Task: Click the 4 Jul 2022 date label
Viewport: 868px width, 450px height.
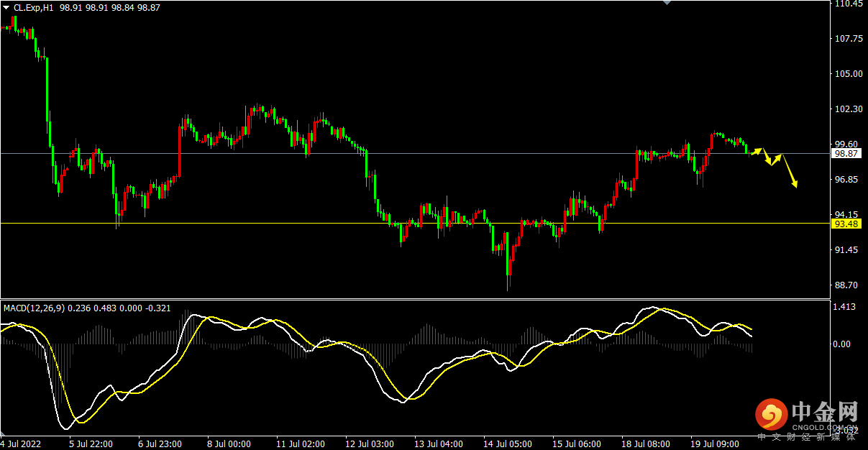Action: tap(22, 444)
